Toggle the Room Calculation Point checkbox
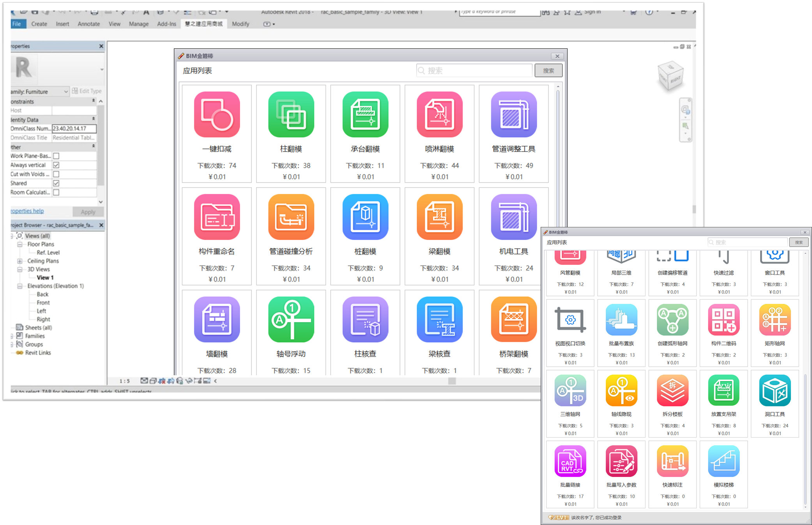This screenshot has height=525, width=812. coord(56,192)
